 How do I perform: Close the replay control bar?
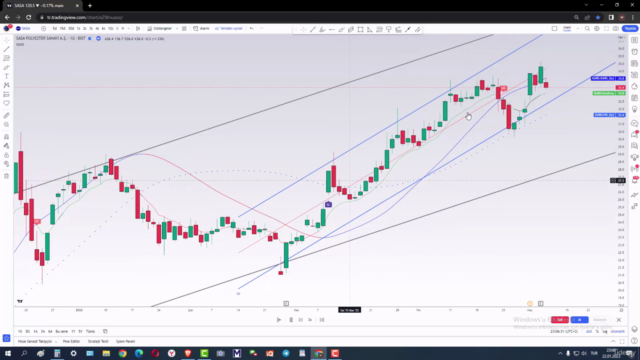[x=619, y=320]
